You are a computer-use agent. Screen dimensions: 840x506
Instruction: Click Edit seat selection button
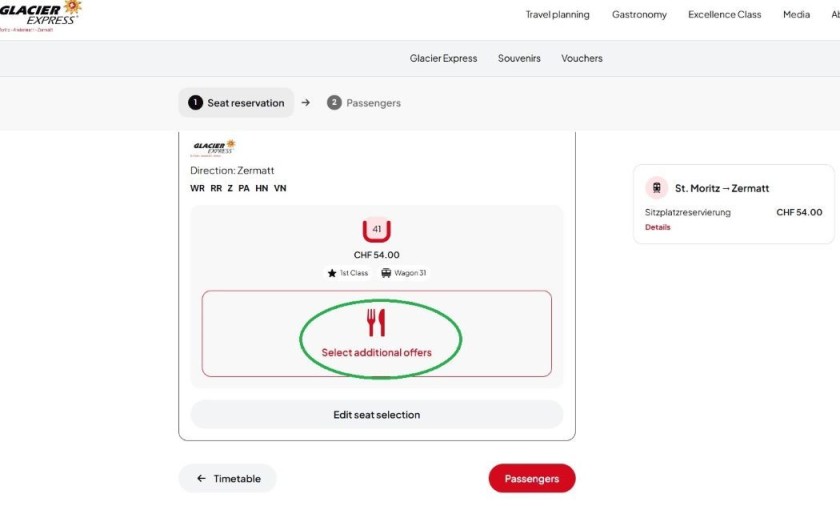click(x=377, y=414)
